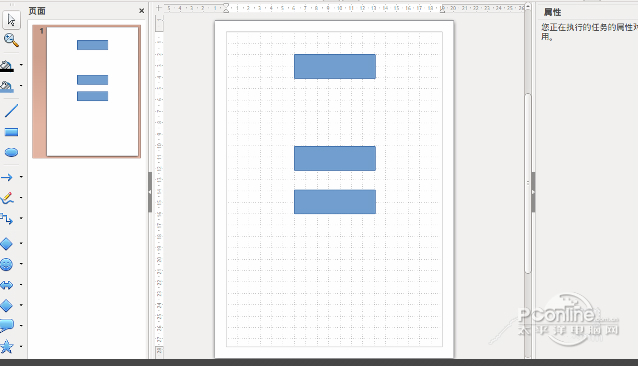Viewport: 638px width, 366px height.
Task: Select the Lines and Arrows tool
Action: [7, 177]
